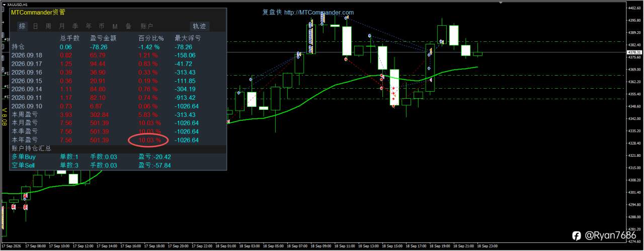This screenshot has height=251, width=644.
Task: Click the 百分比% column header
Action: [151, 38]
